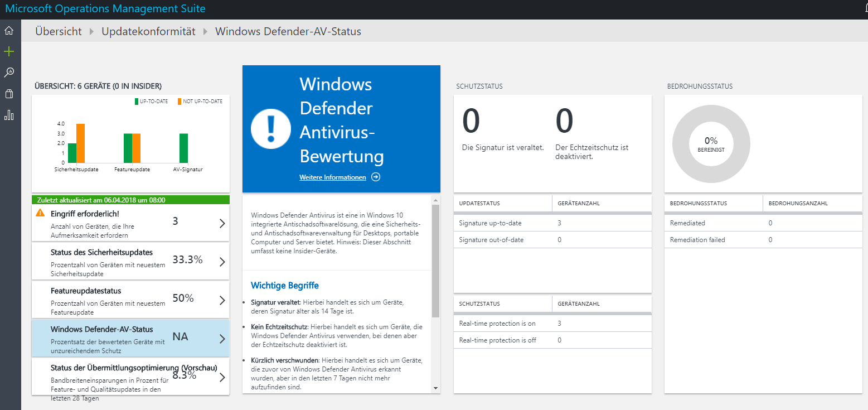Click the circled arrow beside Weitere Informationen
The width and height of the screenshot is (868, 410).
(376, 177)
